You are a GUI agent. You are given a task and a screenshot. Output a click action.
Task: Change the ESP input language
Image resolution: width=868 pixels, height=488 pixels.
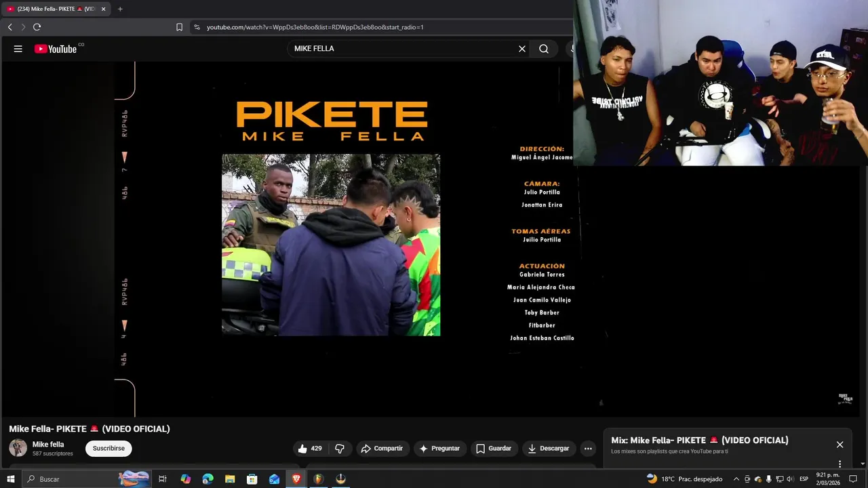[804, 479]
